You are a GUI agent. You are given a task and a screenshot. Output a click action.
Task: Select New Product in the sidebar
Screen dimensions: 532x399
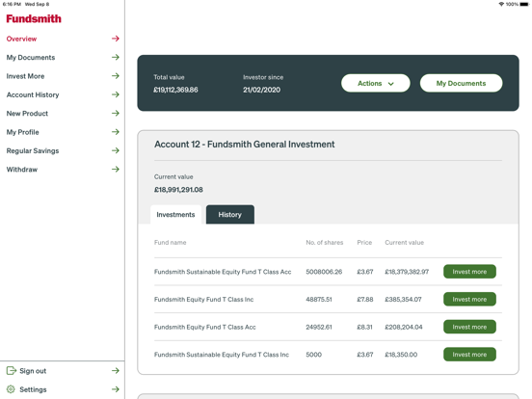point(27,114)
